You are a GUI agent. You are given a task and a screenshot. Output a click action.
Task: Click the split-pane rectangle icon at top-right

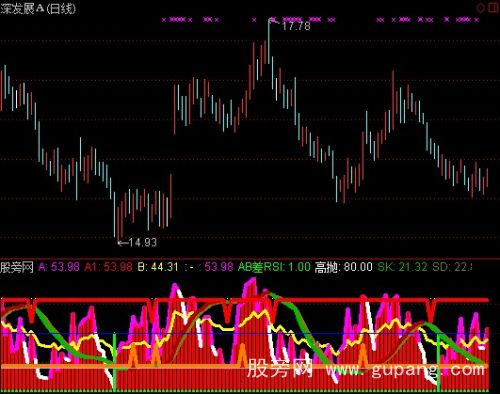tap(494, 7)
